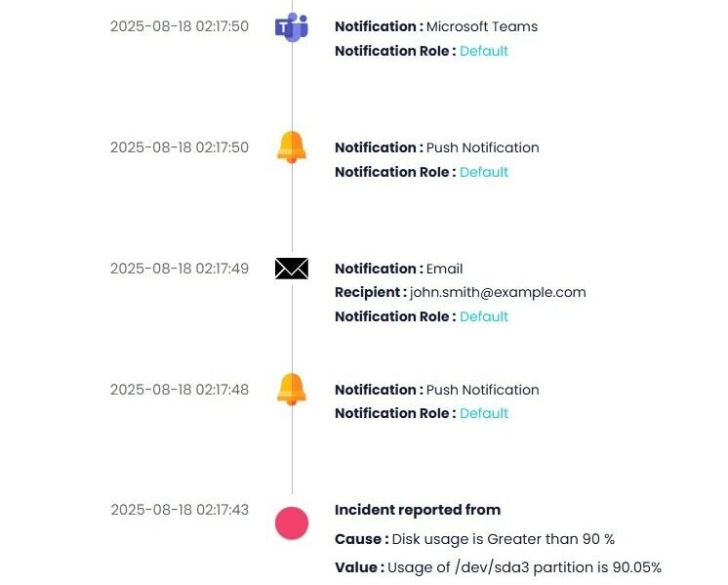Click the Microsoft Teams notification text

tap(482, 26)
